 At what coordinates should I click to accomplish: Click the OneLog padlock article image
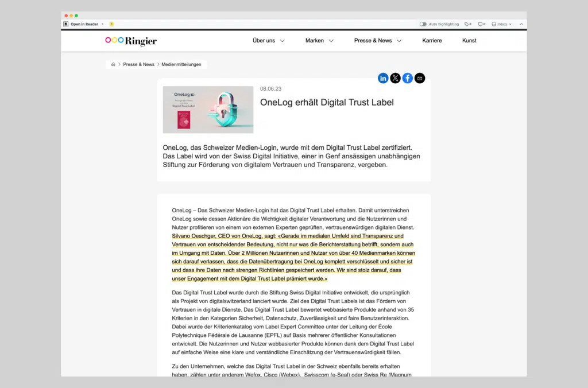tap(208, 110)
